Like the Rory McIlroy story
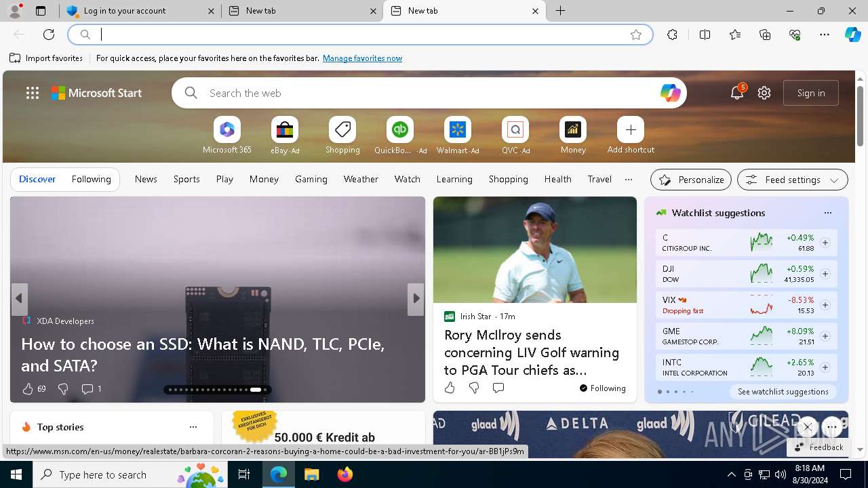 pos(450,388)
